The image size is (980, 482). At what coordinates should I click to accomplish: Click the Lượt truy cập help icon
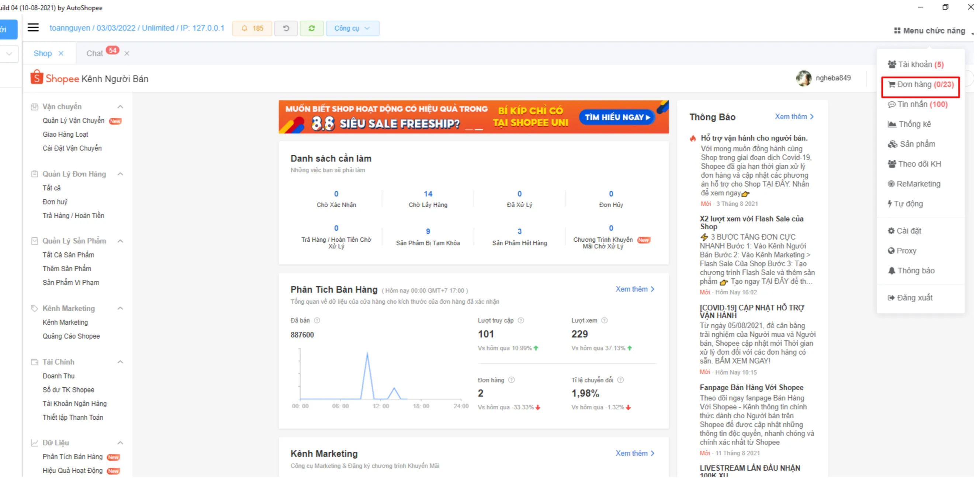click(521, 321)
